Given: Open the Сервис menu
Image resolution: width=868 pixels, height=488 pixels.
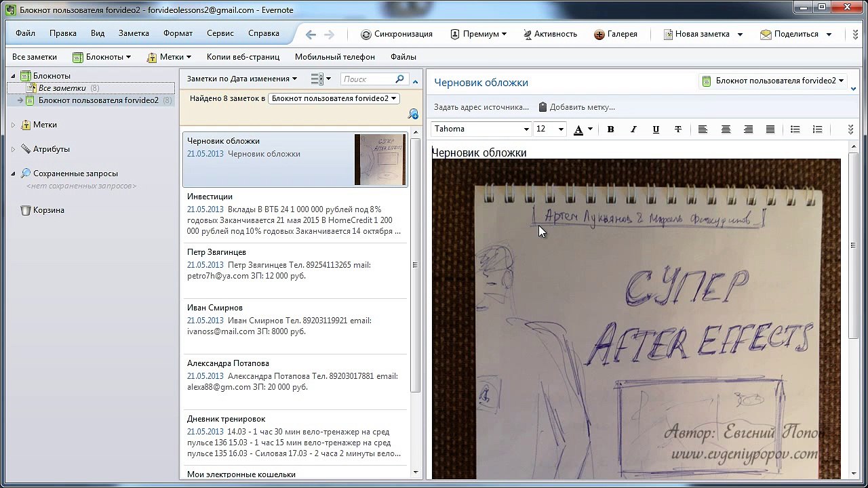Looking at the screenshot, I should click(x=220, y=33).
